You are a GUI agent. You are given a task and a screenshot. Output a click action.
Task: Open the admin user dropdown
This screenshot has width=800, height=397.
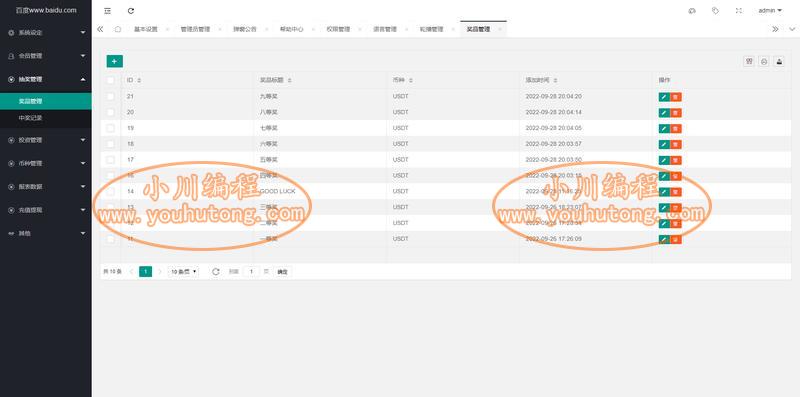coord(770,11)
